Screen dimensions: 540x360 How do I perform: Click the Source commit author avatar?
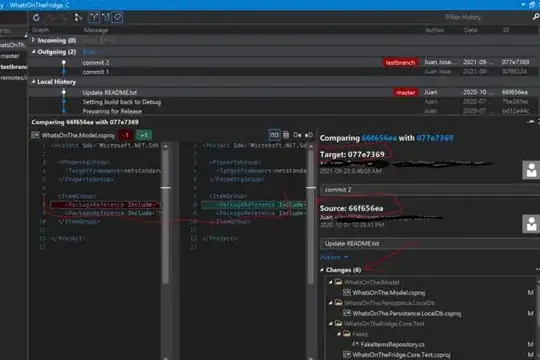[531, 224]
